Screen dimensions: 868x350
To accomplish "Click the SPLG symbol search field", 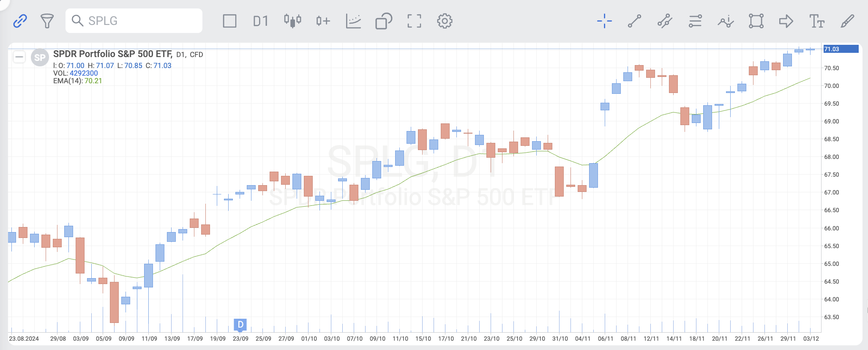I will [134, 21].
